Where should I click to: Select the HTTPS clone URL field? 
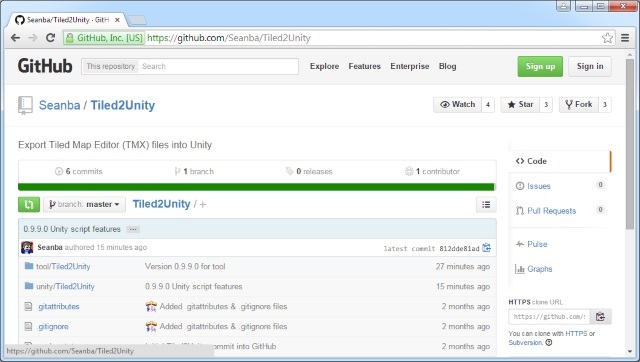tap(549, 317)
